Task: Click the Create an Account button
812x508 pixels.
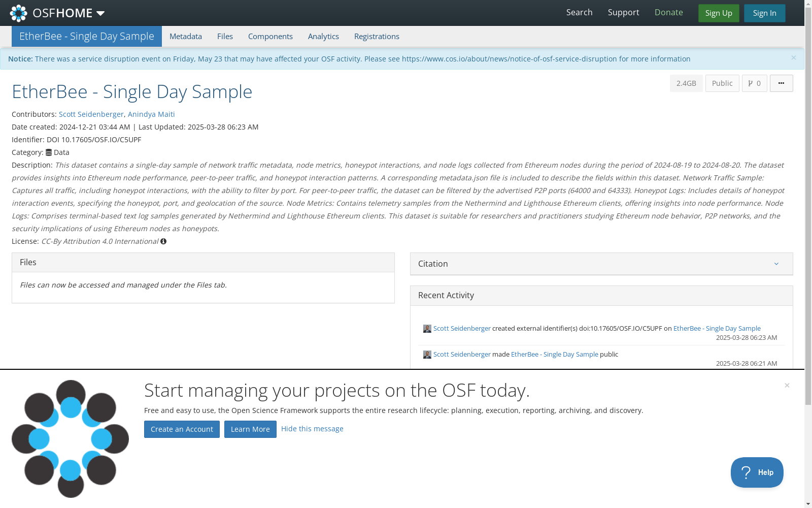Action: [x=182, y=429]
